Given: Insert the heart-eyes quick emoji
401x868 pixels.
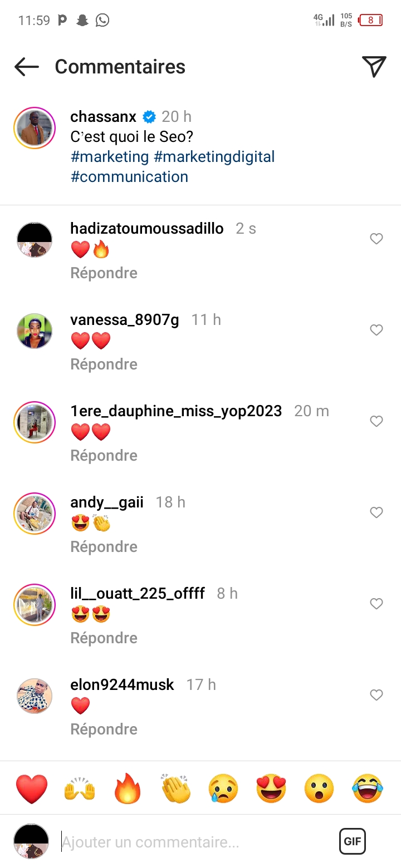Looking at the screenshot, I should click(271, 788).
